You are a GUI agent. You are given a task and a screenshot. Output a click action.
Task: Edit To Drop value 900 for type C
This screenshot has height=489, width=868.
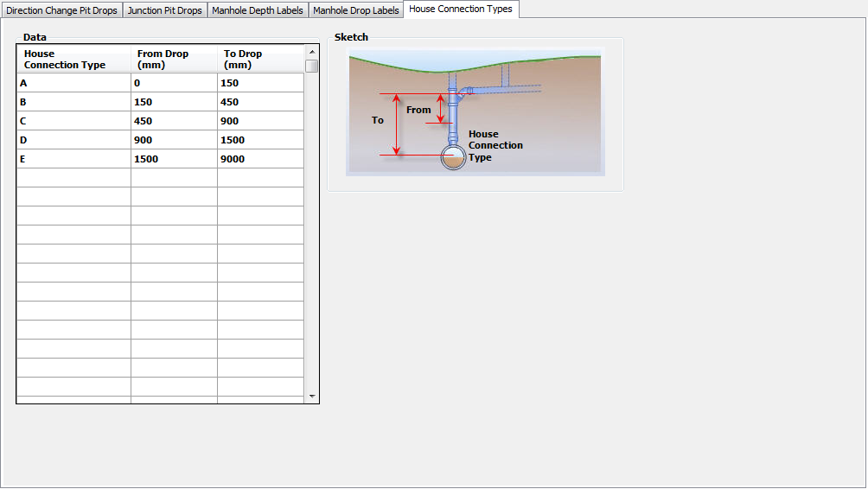pyautogui.click(x=259, y=121)
